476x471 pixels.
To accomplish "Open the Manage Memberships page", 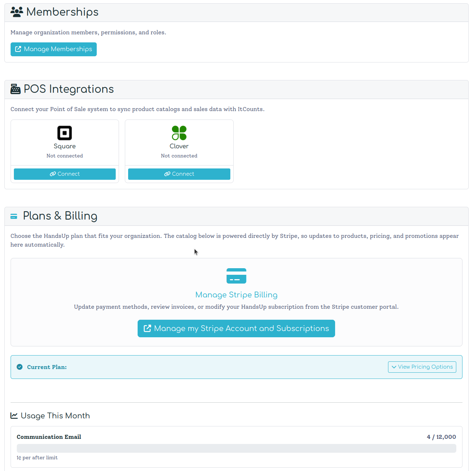I will [53, 49].
